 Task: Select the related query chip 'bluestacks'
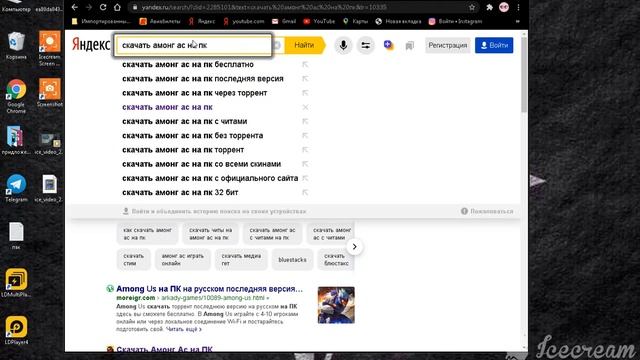(292, 260)
